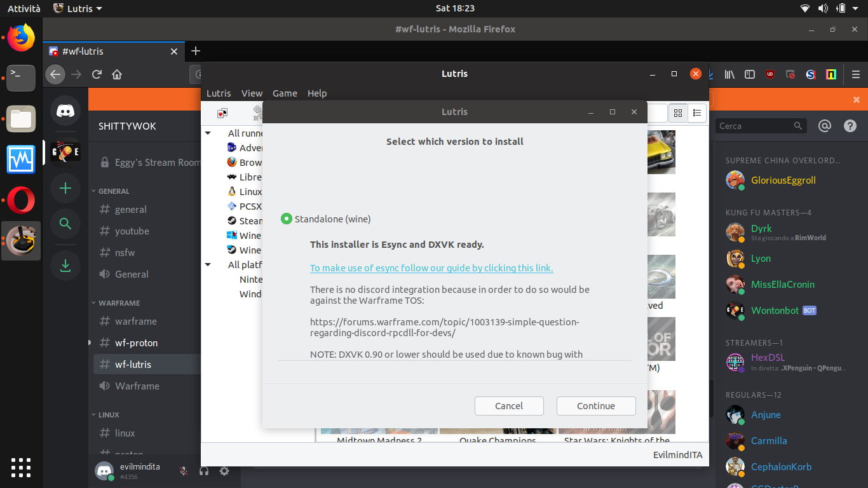Select the Linux runner in Lutris sidebar
The image size is (868, 488).
tap(245, 192)
